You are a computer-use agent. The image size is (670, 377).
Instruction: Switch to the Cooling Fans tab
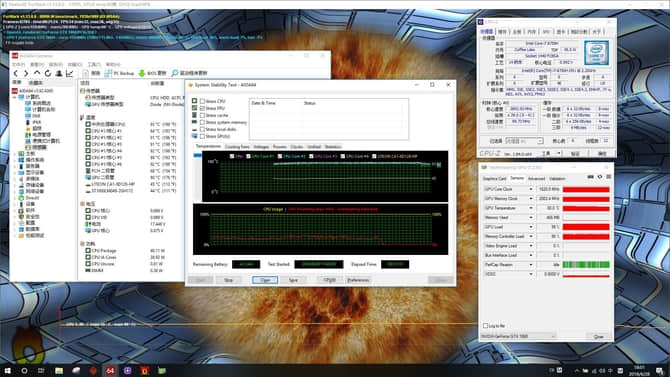click(237, 147)
